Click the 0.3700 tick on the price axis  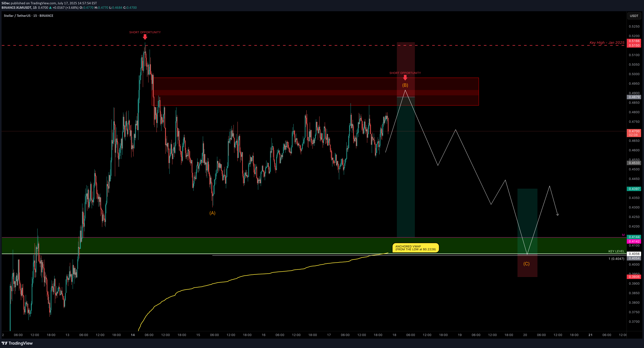pyautogui.click(x=634, y=322)
